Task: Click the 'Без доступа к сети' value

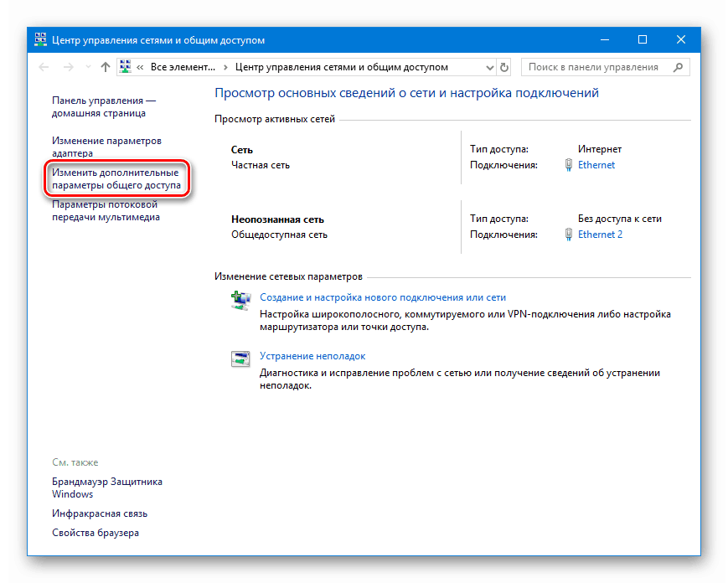Action: coord(620,219)
